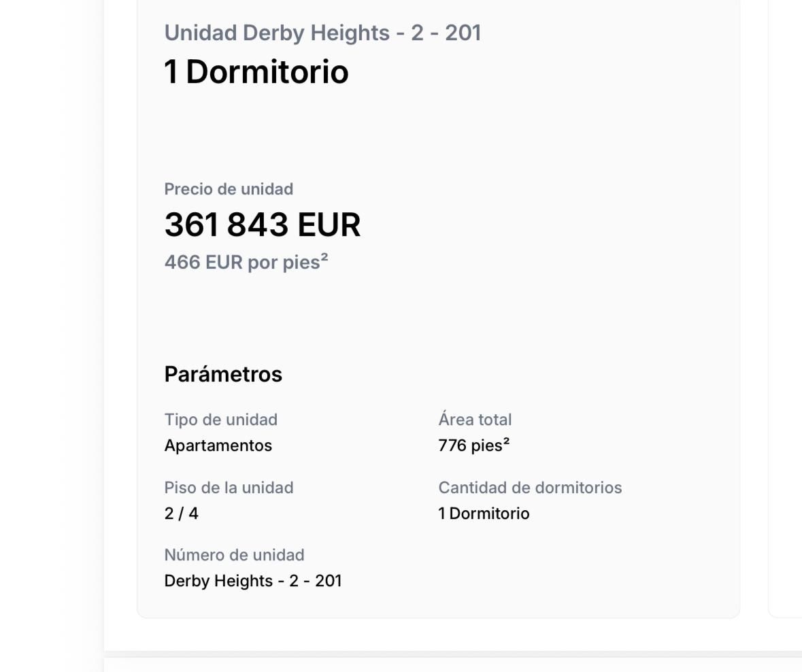Click the large '1 Dormitorio' heading
This screenshot has height=672, width=802.
[256, 71]
